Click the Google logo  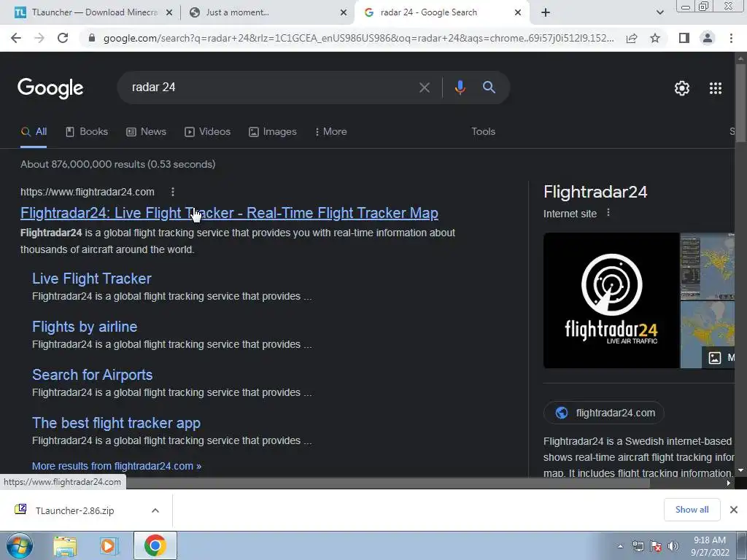coord(50,88)
